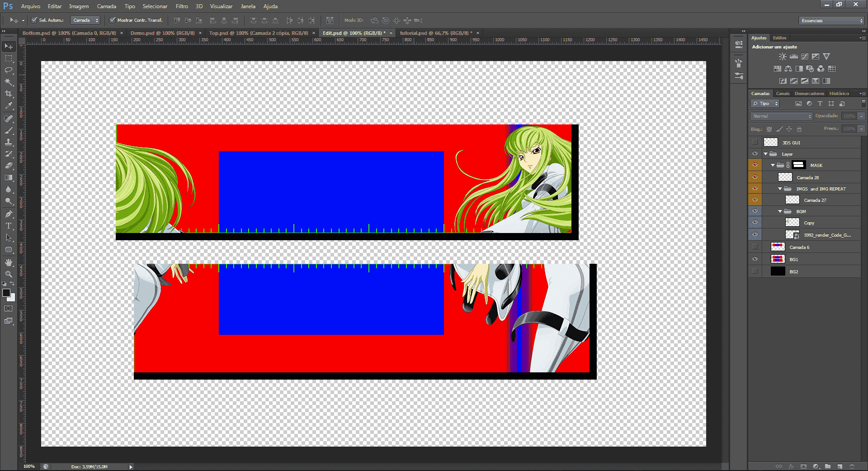The height and width of the screenshot is (471, 868).
Task: Select the Eyedropper tool
Action: click(9, 105)
